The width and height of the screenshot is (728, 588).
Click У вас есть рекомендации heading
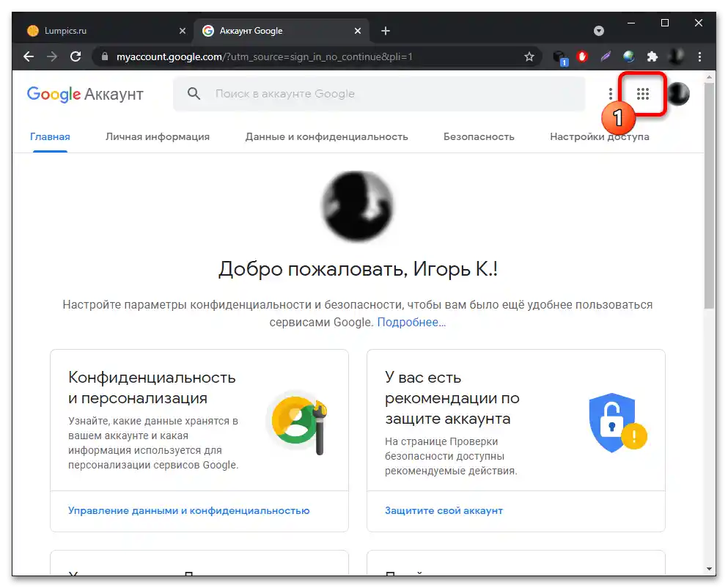pos(452,397)
